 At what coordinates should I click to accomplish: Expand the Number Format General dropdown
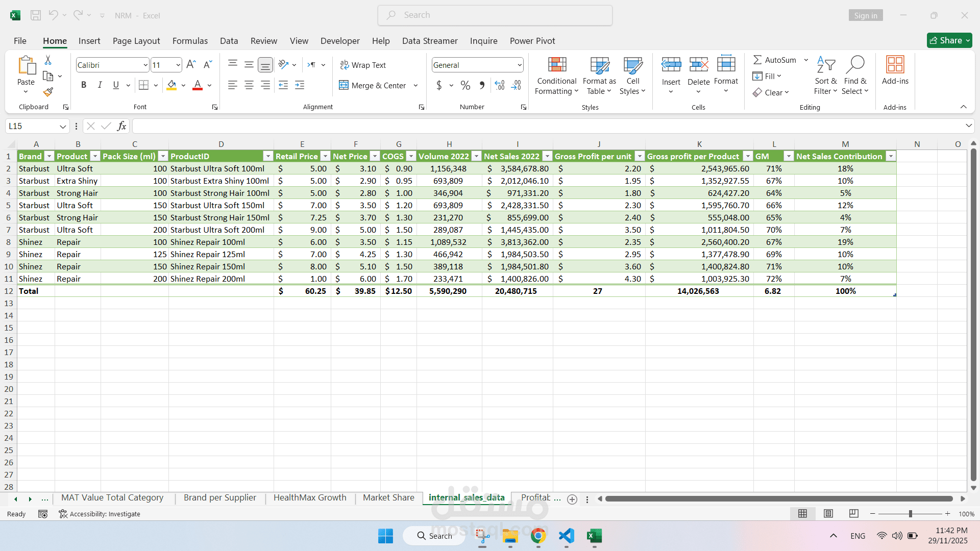pyautogui.click(x=520, y=65)
